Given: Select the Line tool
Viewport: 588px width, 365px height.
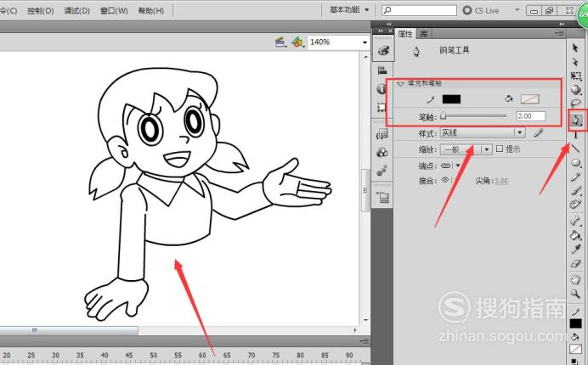Looking at the screenshot, I should [575, 149].
